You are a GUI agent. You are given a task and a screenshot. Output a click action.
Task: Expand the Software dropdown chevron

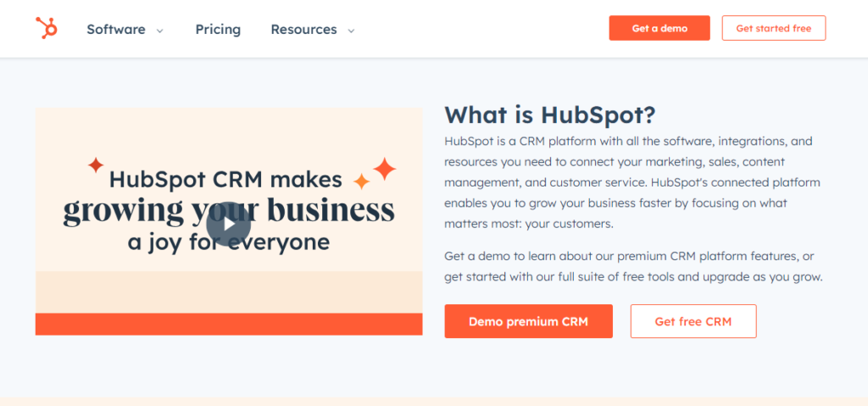click(159, 31)
